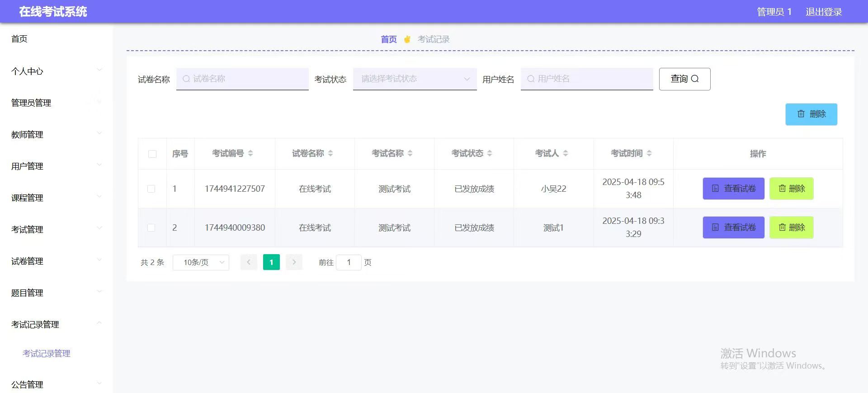
Task: Click exam number 1744941227507 cell
Action: (x=235, y=189)
